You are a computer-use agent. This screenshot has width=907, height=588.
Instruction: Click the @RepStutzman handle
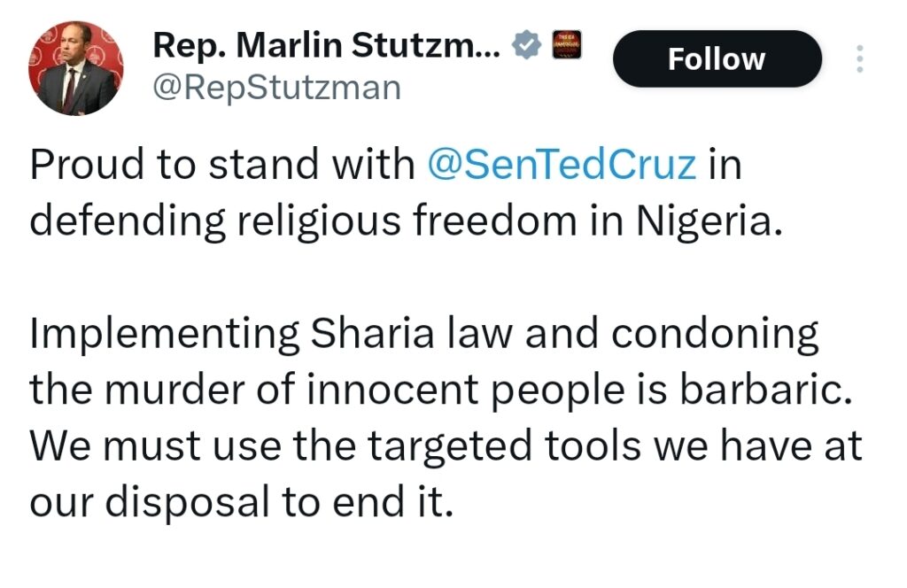(277, 87)
